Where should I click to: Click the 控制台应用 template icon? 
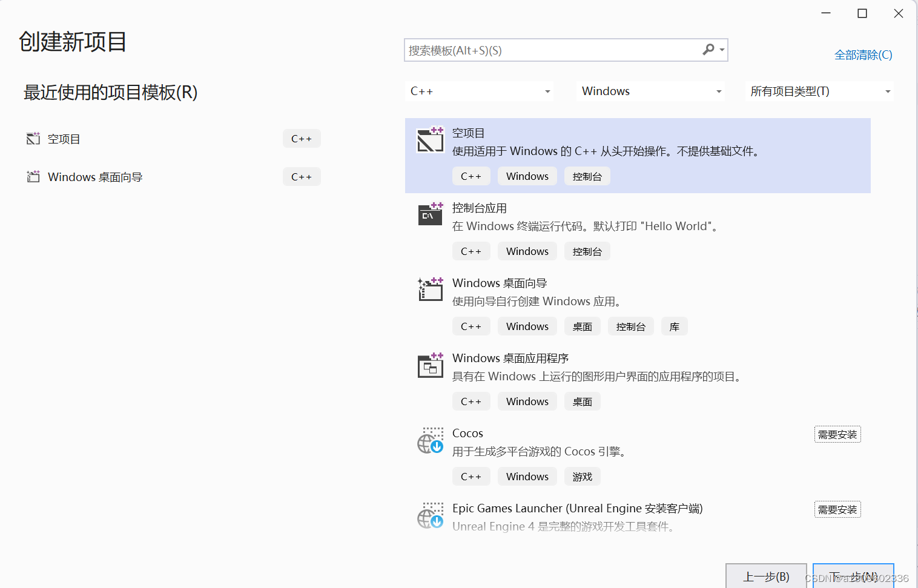coord(430,215)
